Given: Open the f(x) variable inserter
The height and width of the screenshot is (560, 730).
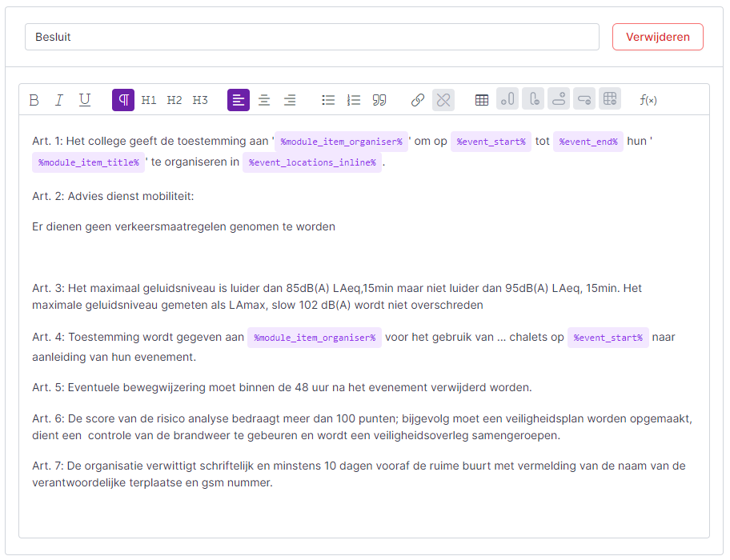Looking at the screenshot, I should (648, 100).
